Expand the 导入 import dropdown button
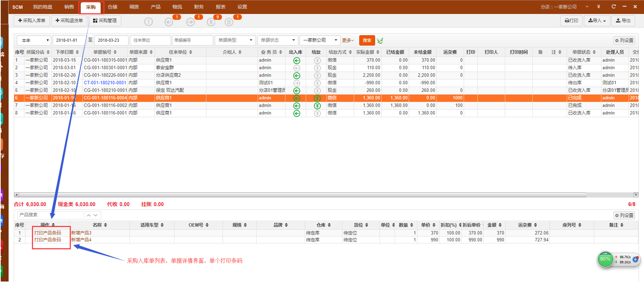Viewport: 644px width, 290px height. point(597,21)
